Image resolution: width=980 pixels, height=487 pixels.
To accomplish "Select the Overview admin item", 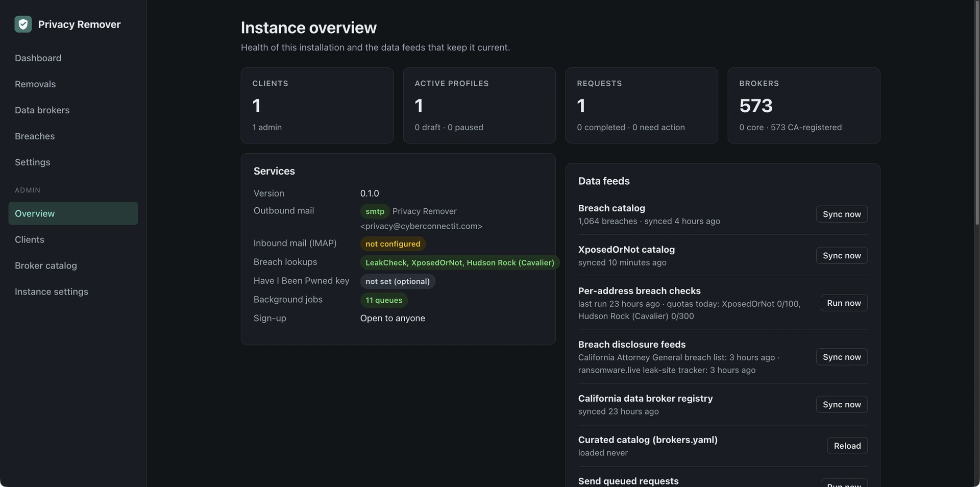I will (73, 213).
